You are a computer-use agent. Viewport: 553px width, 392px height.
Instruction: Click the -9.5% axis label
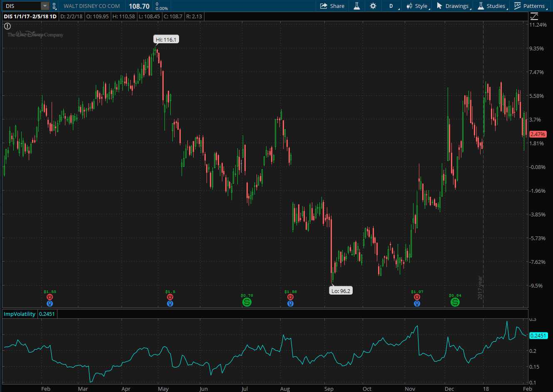click(x=536, y=285)
